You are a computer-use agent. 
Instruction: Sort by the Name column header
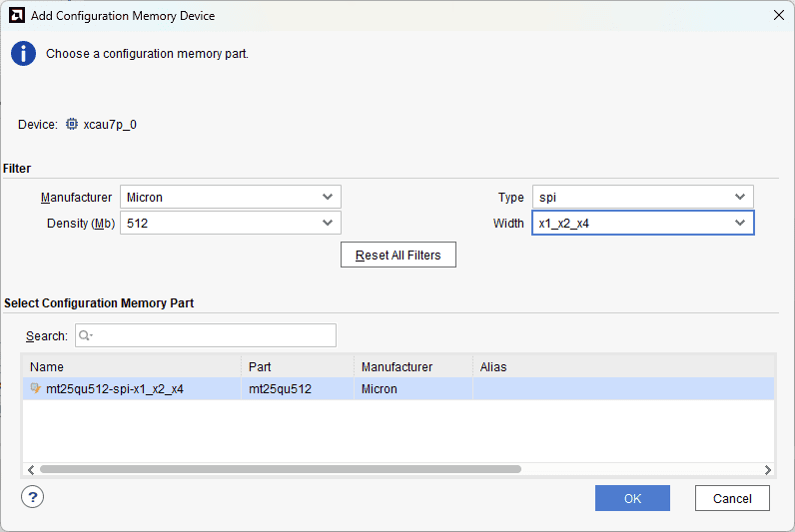(x=132, y=366)
